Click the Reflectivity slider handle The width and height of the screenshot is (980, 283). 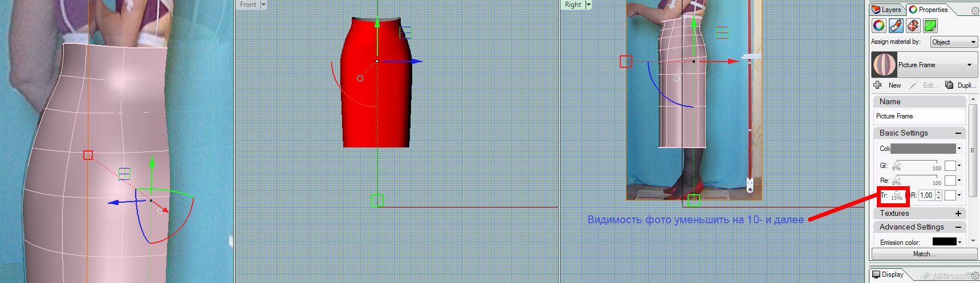point(897,178)
